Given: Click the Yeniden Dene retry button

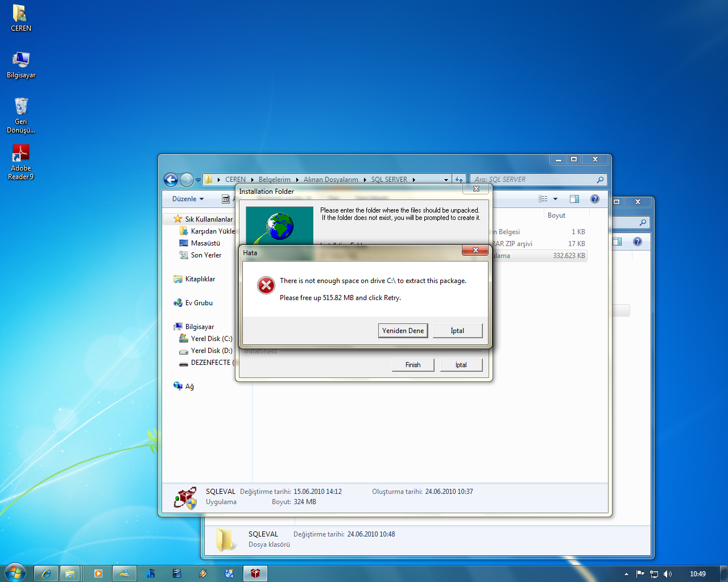Looking at the screenshot, I should pos(403,331).
